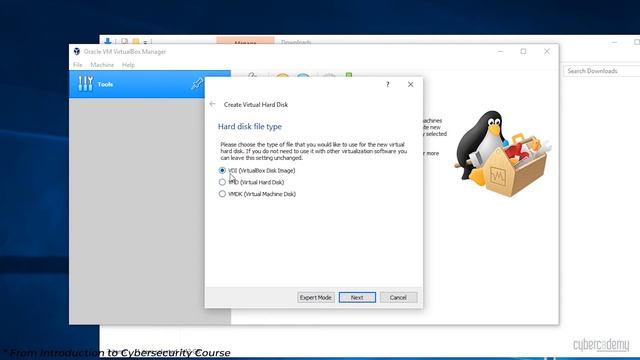
Task: Open File menu in VirtualBox Manager
Action: coord(78,65)
